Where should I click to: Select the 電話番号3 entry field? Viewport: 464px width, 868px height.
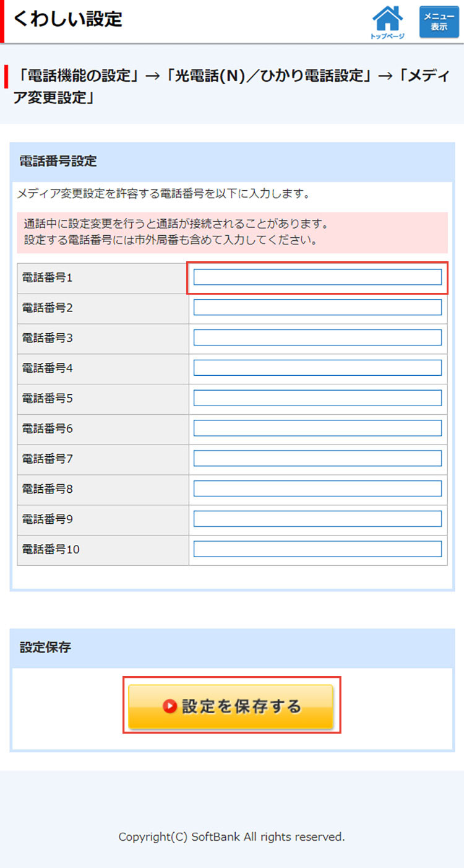(x=317, y=337)
